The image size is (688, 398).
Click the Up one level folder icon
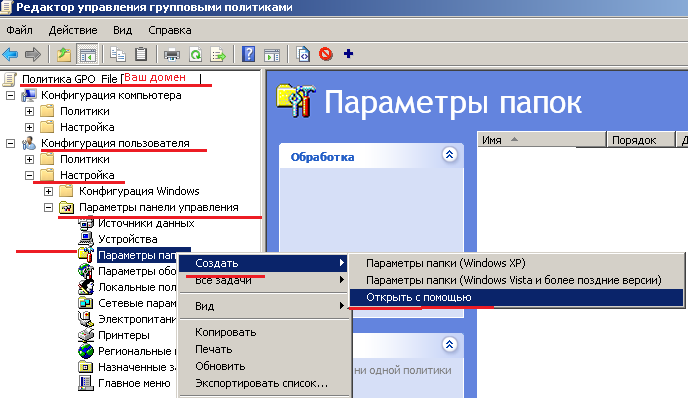(64, 55)
